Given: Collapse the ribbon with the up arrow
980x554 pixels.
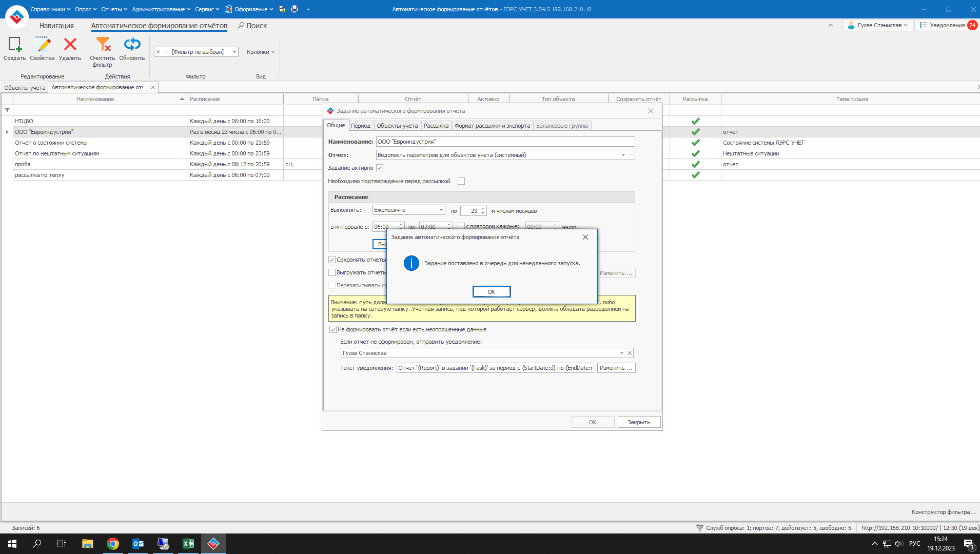Looking at the screenshot, I should click(x=831, y=25).
